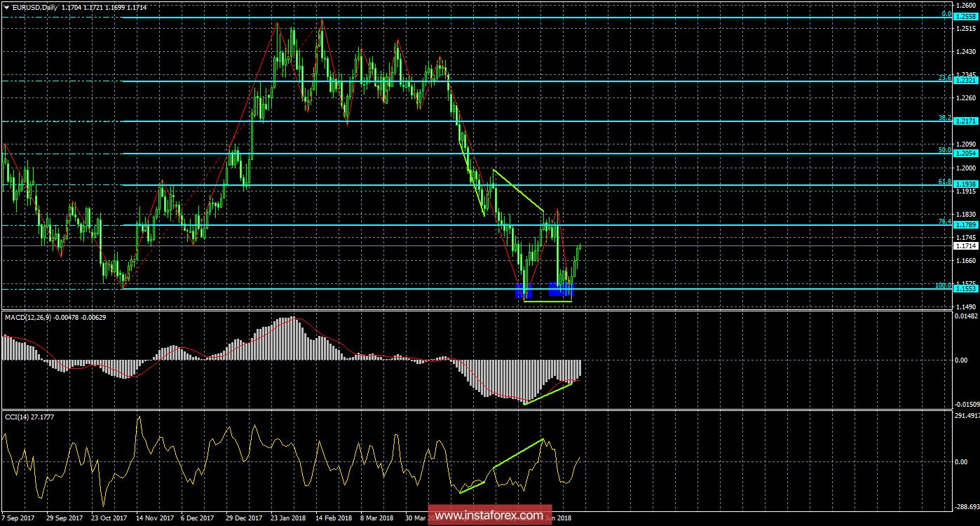Select the MACD(12,26,9) indicator label
Viewport: 980px width, 526px height.
tap(29, 318)
